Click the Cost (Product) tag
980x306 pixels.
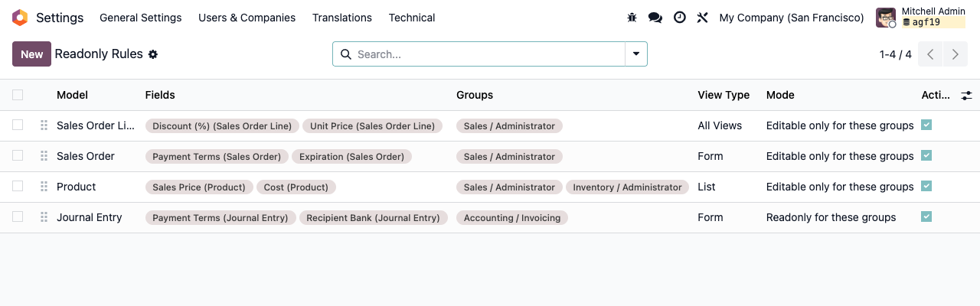[296, 187]
